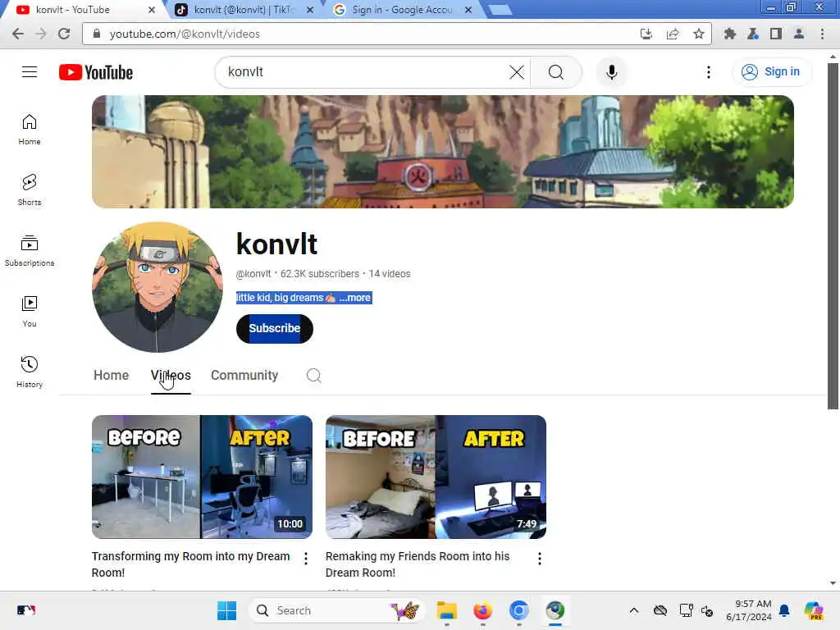This screenshot has height=630, width=840.
Task: Reload the current page
Action: click(x=64, y=34)
